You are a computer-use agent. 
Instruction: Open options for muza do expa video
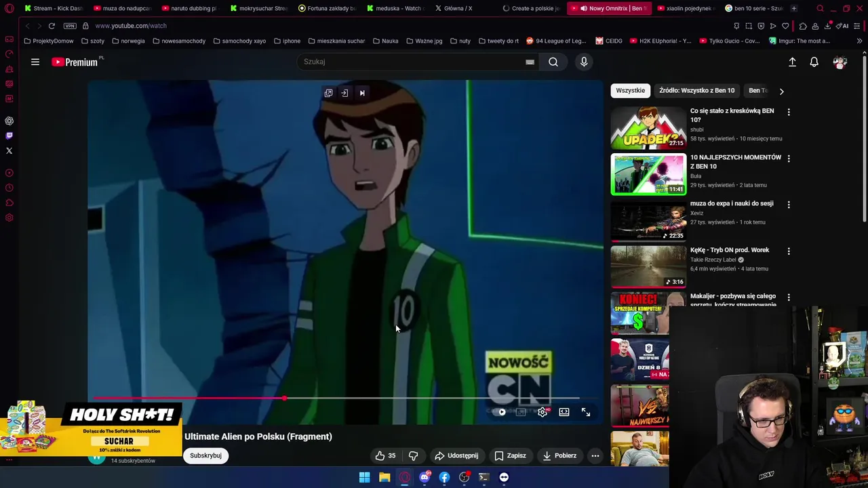click(x=788, y=204)
